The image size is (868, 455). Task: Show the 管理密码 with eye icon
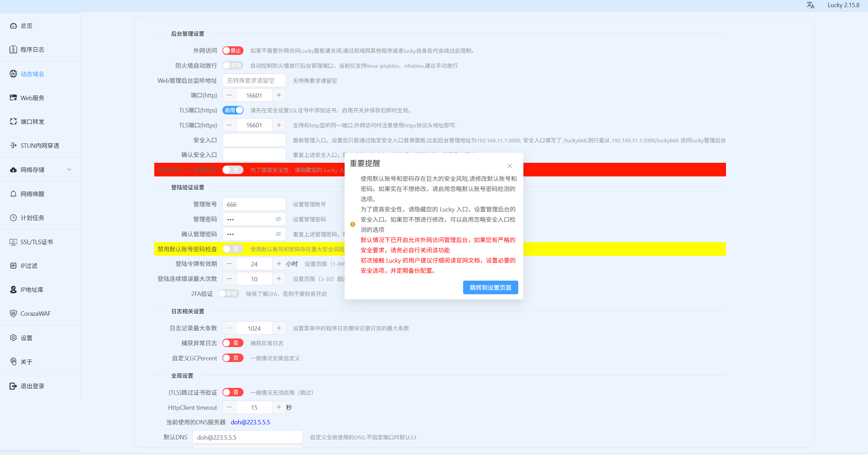coord(278,219)
